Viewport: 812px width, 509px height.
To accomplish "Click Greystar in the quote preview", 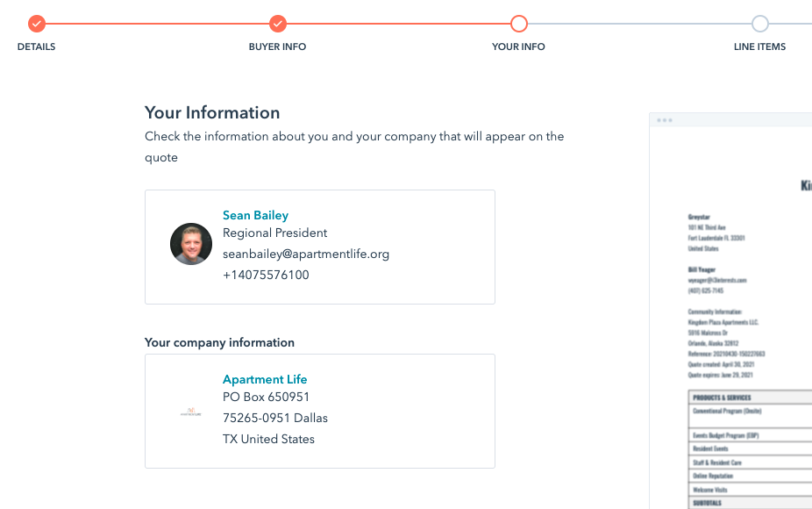I will [699, 217].
